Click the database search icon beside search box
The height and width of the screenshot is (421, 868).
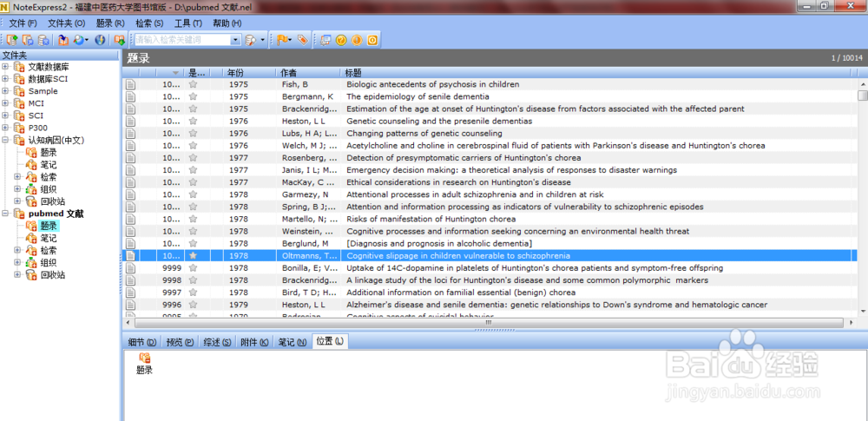click(x=250, y=40)
